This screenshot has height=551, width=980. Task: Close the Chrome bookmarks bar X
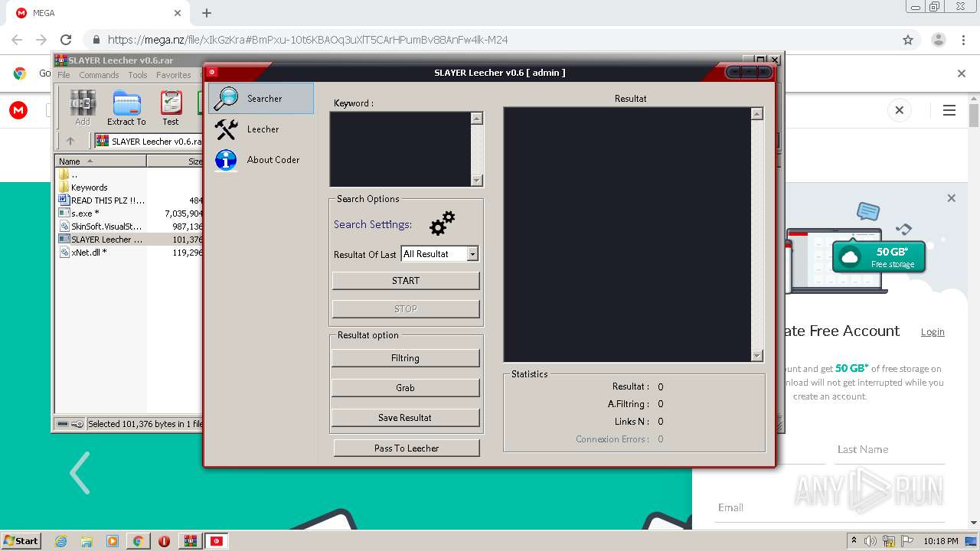click(x=962, y=73)
